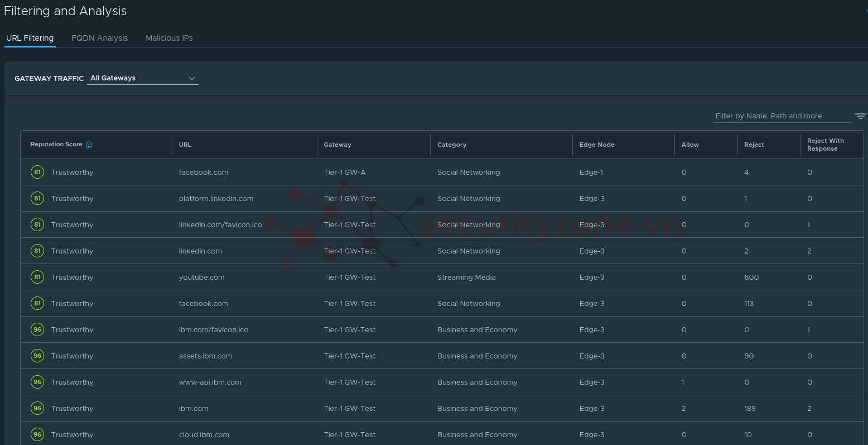Click the Edge Node column header
Image resolution: width=868 pixels, height=445 pixels.
point(596,145)
